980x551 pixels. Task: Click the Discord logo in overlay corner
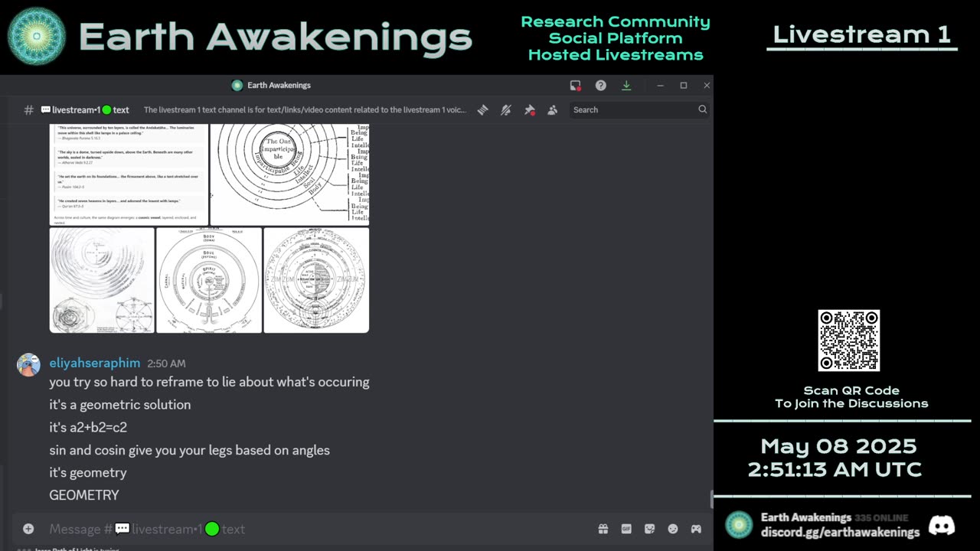click(x=941, y=526)
